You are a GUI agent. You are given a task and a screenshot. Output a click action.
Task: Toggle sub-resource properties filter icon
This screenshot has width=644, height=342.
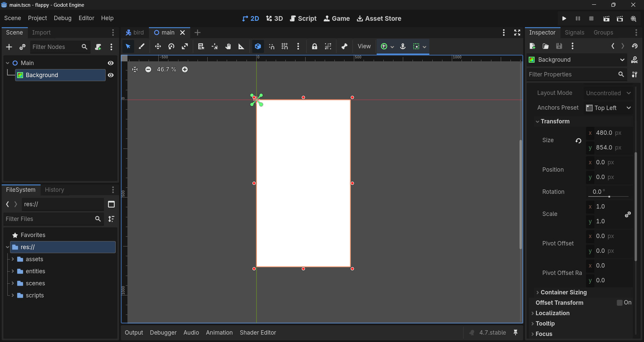635,74
